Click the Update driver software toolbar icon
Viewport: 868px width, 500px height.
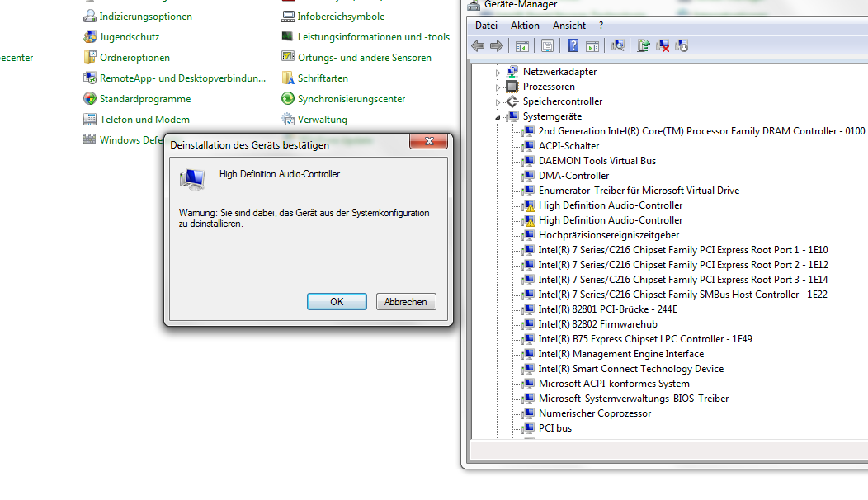pyautogui.click(x=644, y=46)
